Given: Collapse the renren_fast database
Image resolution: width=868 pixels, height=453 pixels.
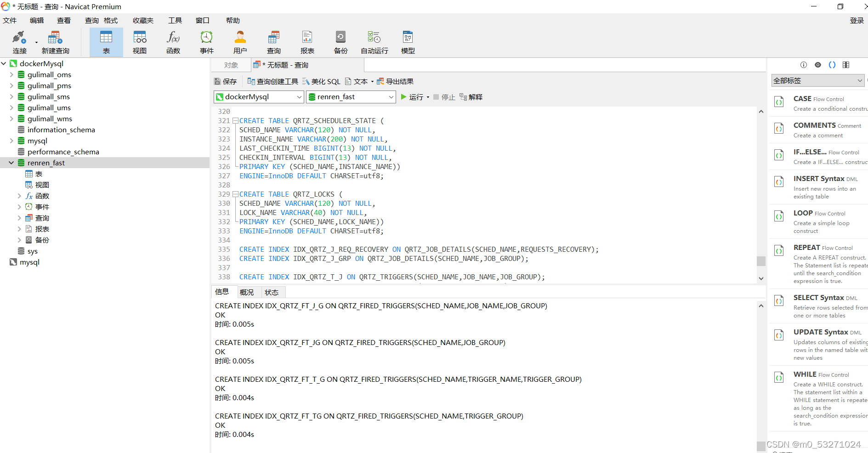Looking at the screenshot, I should coord(11,163).
